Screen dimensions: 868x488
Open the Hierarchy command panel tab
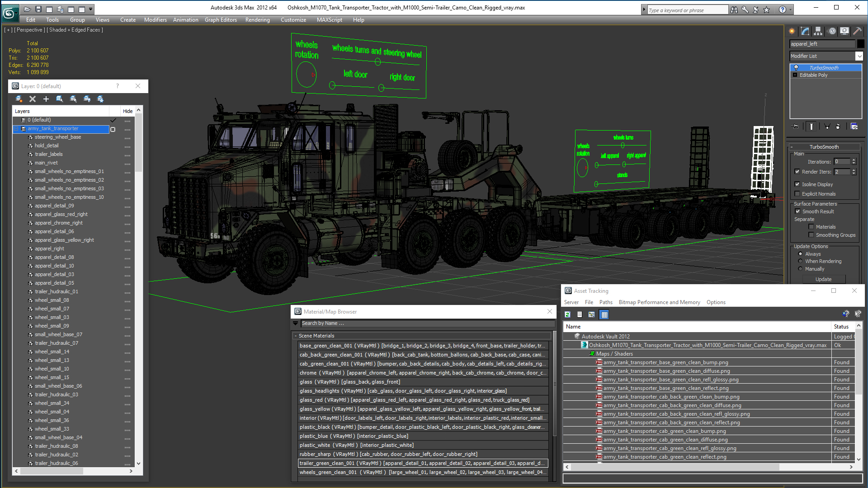point(818,31)
